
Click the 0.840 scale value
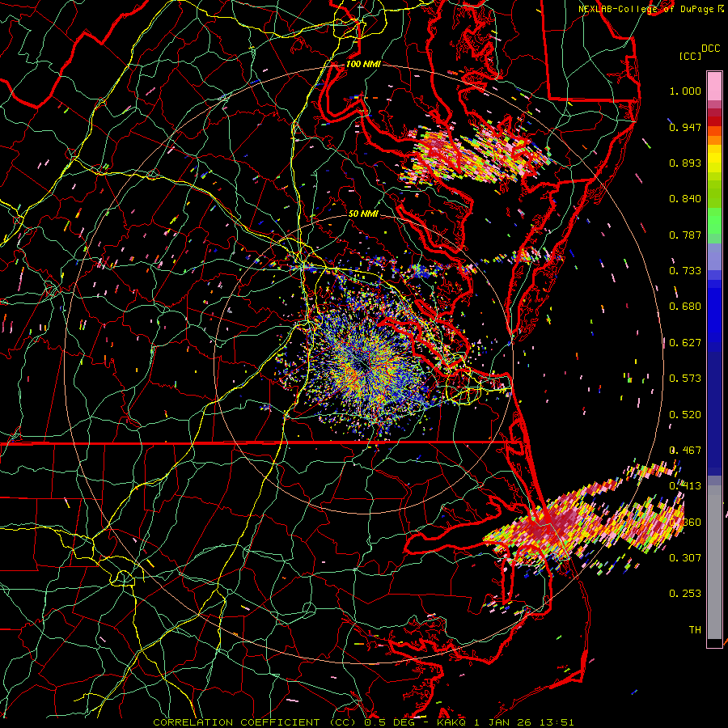pyautogui.click(x=685, y=199)
